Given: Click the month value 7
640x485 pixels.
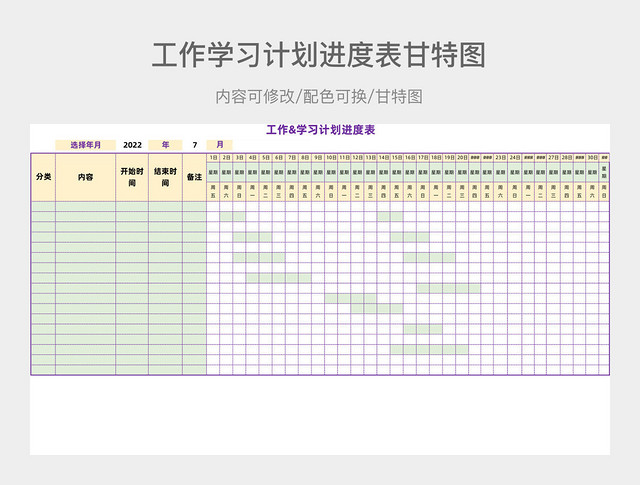Looking at the screenshot, I should (x=195, y=145).
